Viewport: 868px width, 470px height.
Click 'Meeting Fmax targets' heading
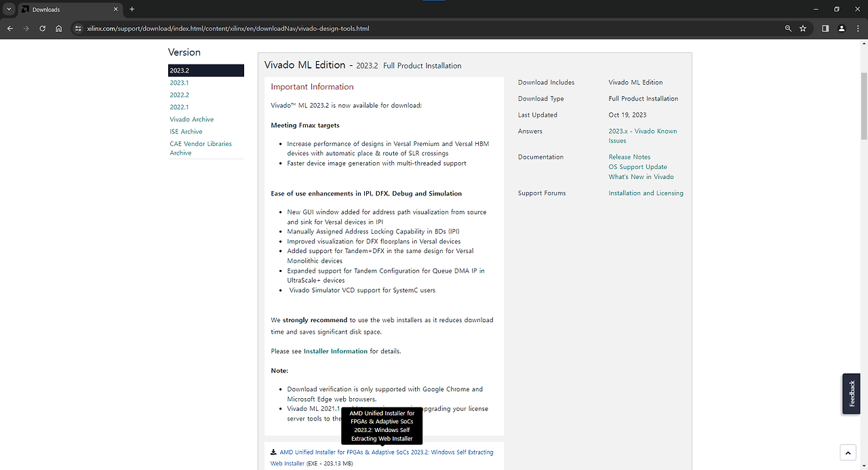point(305,125)
